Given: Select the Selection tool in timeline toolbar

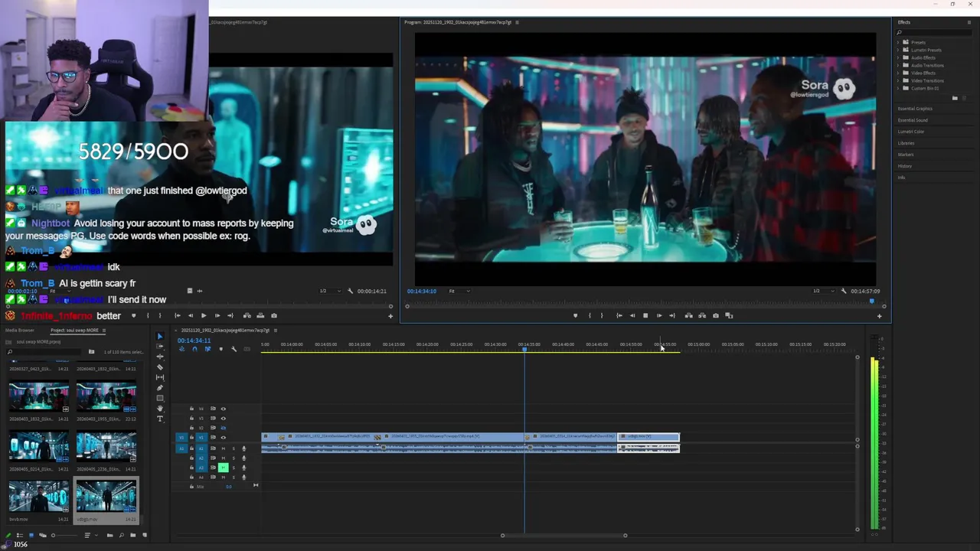Looking at the screenshot, I should point(160,336).
